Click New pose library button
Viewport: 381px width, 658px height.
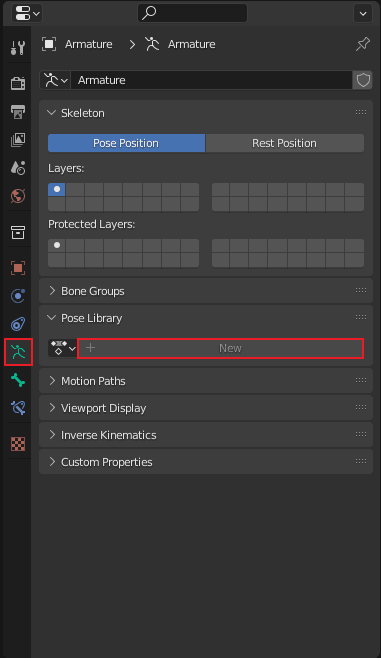[221, 348]
